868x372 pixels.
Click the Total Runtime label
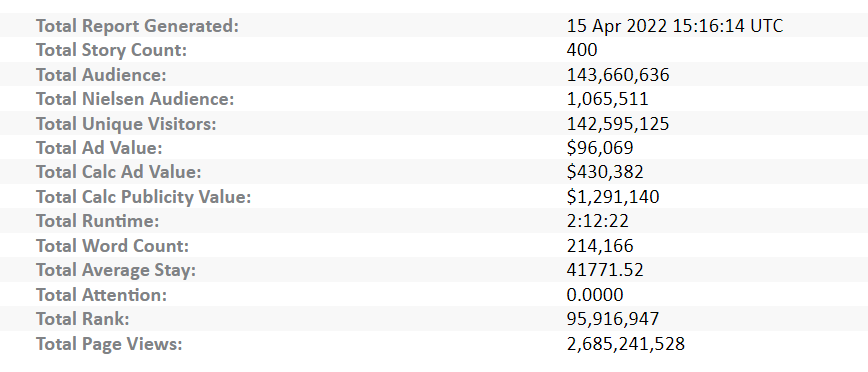coord(97,221)
